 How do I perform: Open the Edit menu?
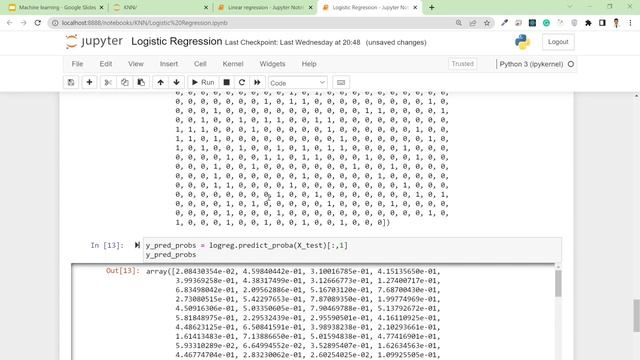click(x=106, y=64)
